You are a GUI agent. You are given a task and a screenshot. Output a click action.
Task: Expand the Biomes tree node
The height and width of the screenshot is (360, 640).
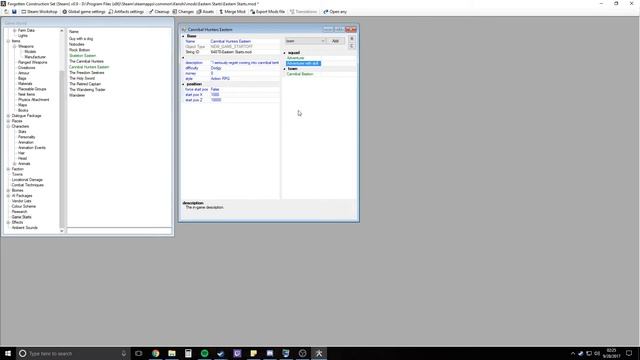point(8,191)
